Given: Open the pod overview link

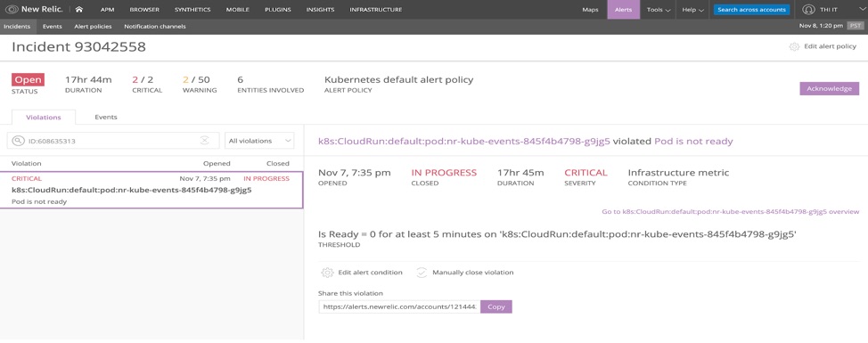Looking at the screenshot, I should pyautogui.click(x=730, y=211).
